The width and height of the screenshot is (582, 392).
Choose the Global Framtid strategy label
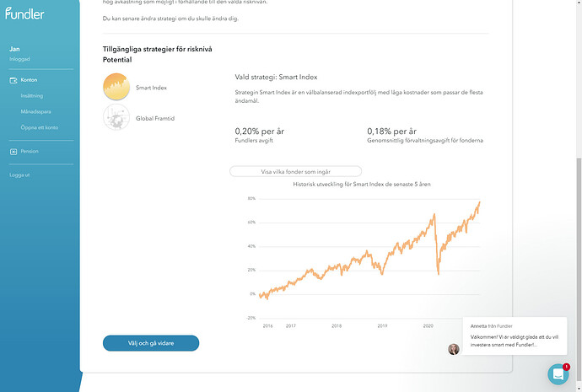(157, 119)
